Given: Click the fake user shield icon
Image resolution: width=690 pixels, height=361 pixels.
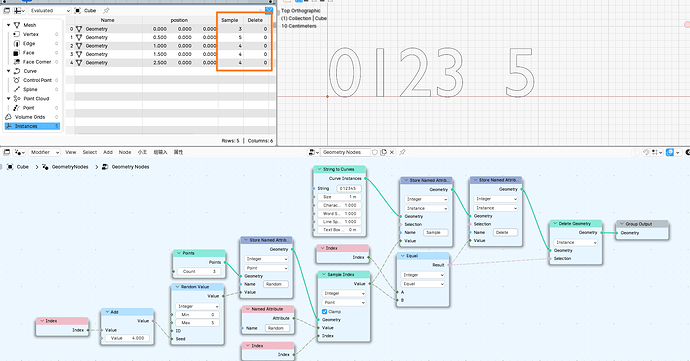Looking at the screenshot, I should point(375,152).
